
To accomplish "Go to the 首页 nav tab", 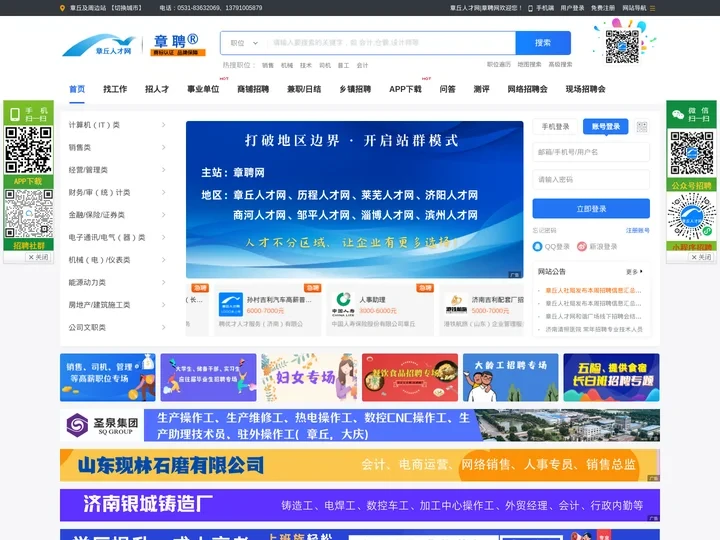I will 77,89.
